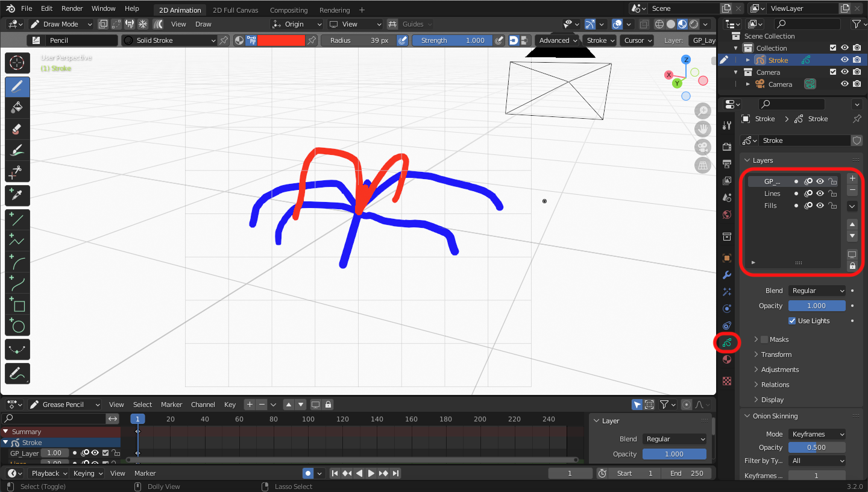Viewport: 868px width, 492px height.
Task: Select the 3D Cursor tool
Action: pos(17,63)
